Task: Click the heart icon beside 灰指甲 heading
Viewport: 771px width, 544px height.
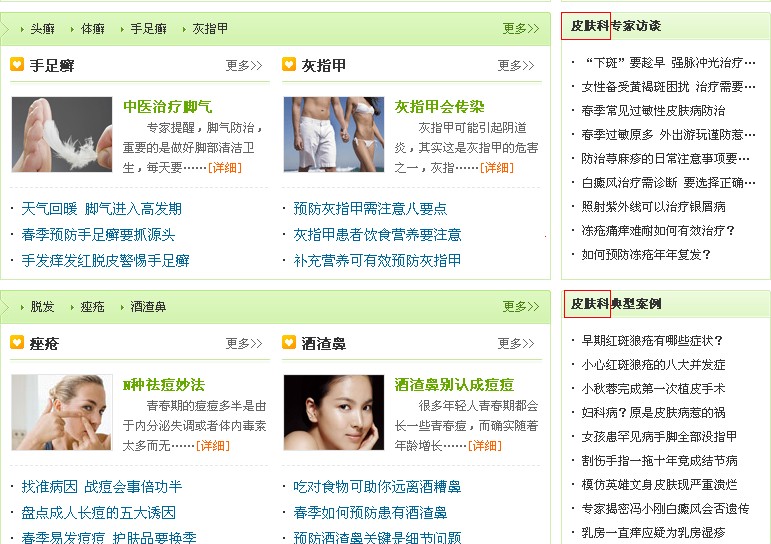Action: coord(289,64)
